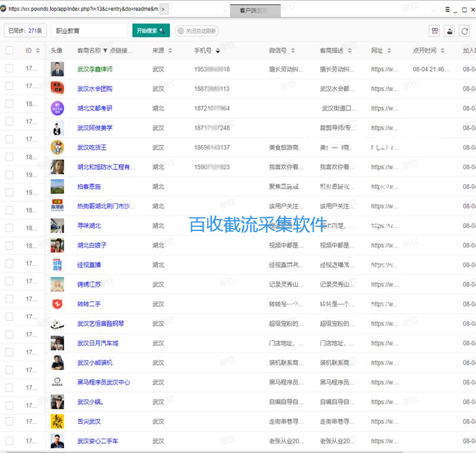
Task: Sort the table by 来源 column
Action: 170,50
